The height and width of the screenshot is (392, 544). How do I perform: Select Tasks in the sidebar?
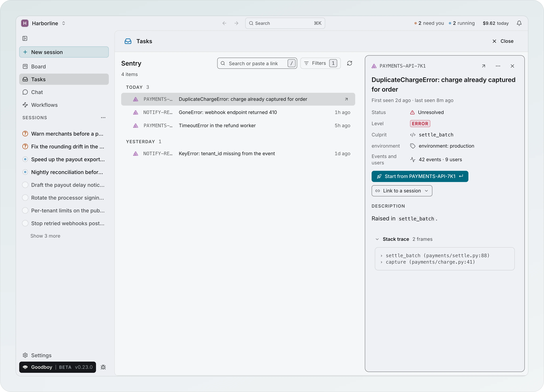(x=64, y=79)
